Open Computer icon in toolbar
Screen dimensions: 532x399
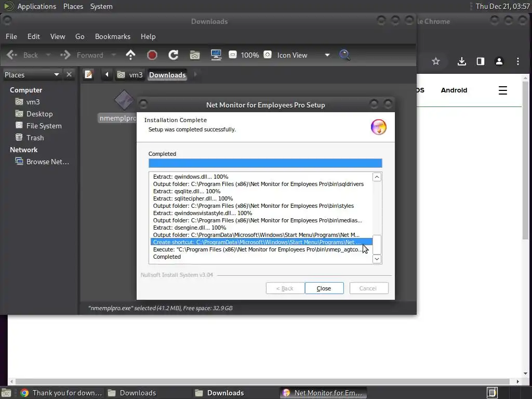[216, 55]
